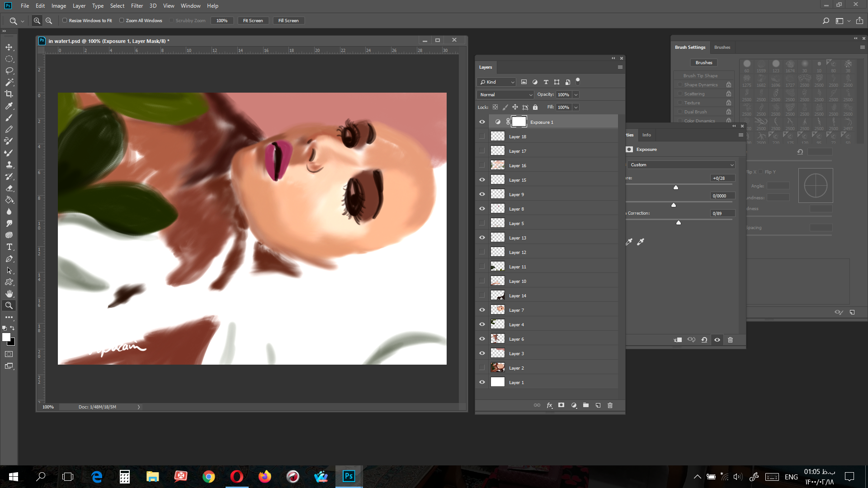
Task: Select the Move tool
Action: pos(9,47)
